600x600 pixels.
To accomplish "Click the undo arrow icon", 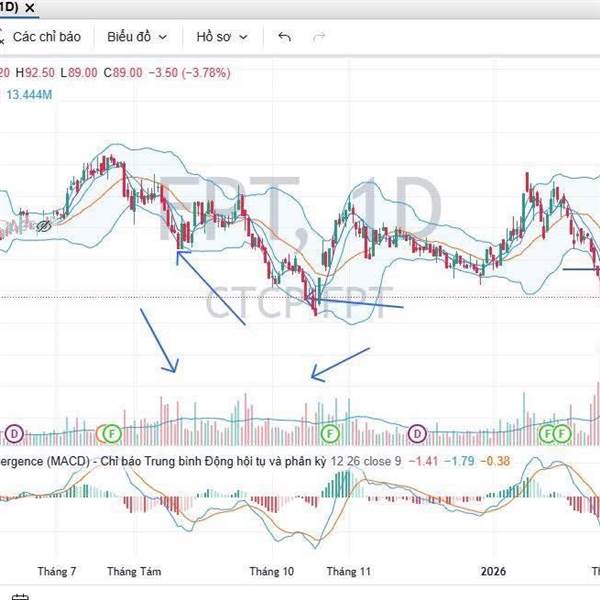I will coord(284,37).
